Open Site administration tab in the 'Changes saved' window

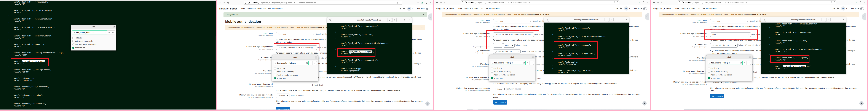pyautogui.click(x=275, y=9)
